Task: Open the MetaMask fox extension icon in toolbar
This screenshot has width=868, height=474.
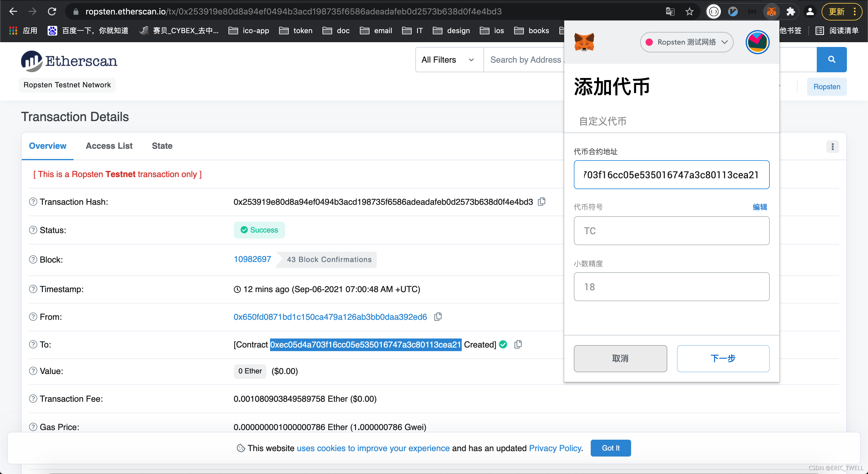Action: tap(771, 11)
